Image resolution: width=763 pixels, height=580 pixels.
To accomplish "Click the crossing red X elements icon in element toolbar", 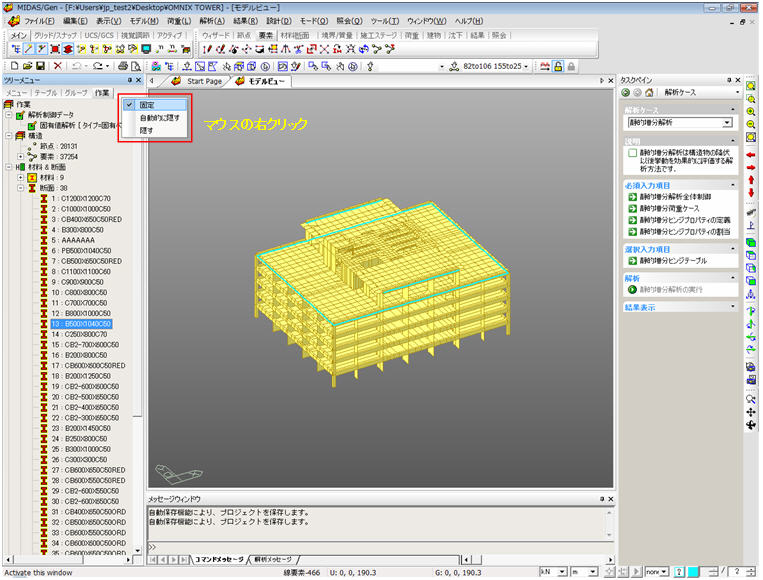I will tap(325, 49).
